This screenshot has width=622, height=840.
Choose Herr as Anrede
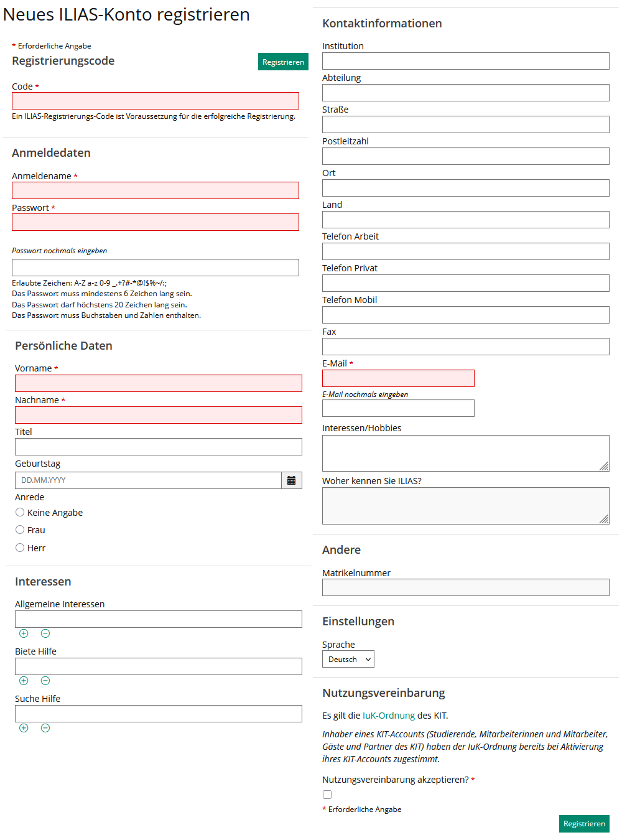pyautogui.click(x=20, y=548)
